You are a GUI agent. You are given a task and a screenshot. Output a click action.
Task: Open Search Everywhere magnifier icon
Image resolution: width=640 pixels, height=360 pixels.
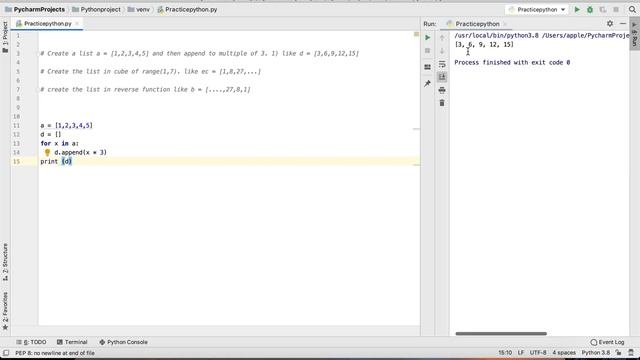point(632,9)
